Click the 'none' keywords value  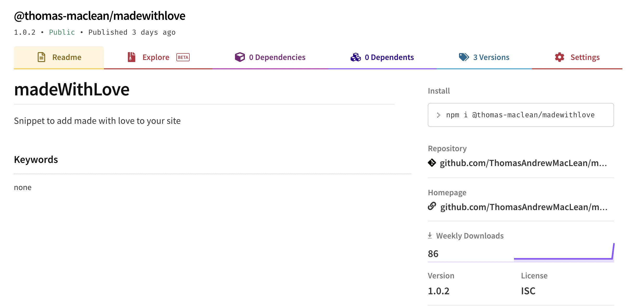[x=23, y=187]
